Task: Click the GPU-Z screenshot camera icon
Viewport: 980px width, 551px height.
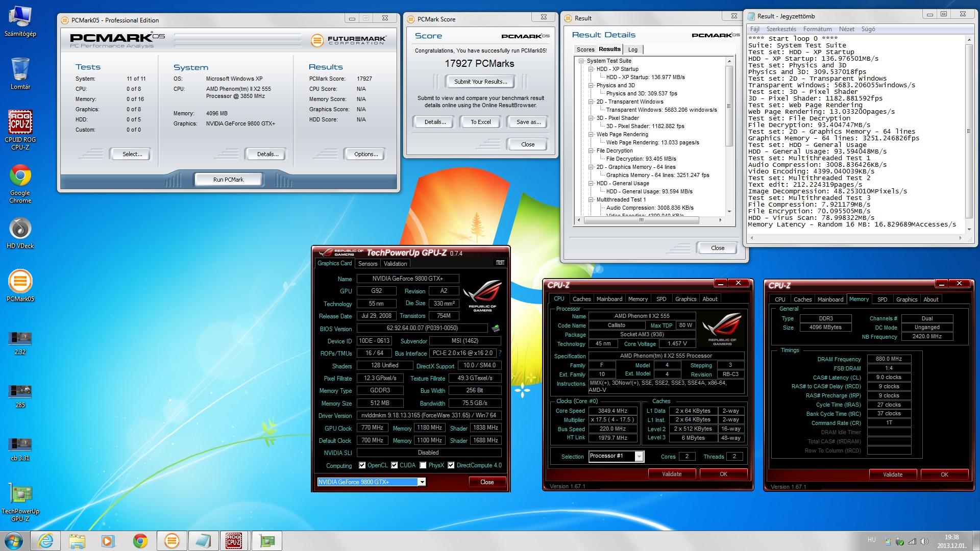Action: 500,263
